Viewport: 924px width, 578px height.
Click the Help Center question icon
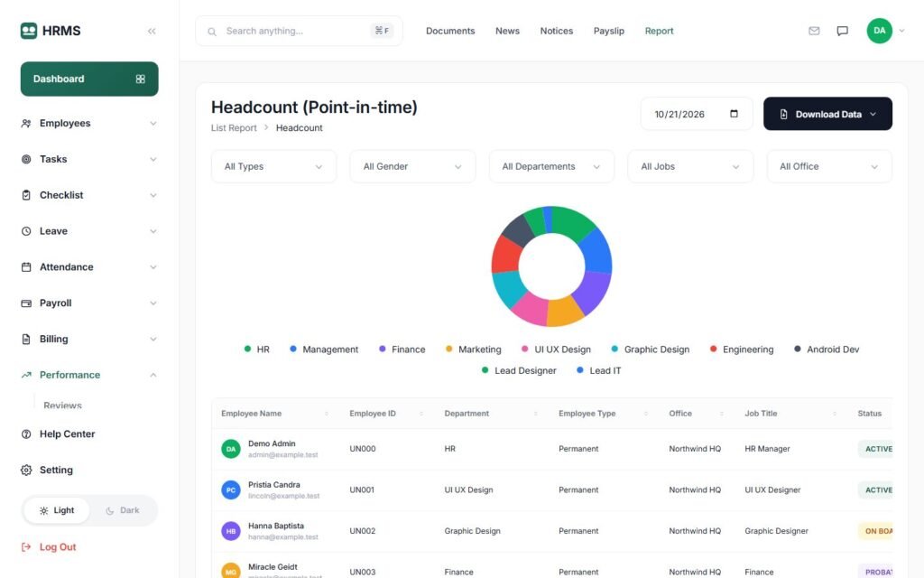point(26,434)
